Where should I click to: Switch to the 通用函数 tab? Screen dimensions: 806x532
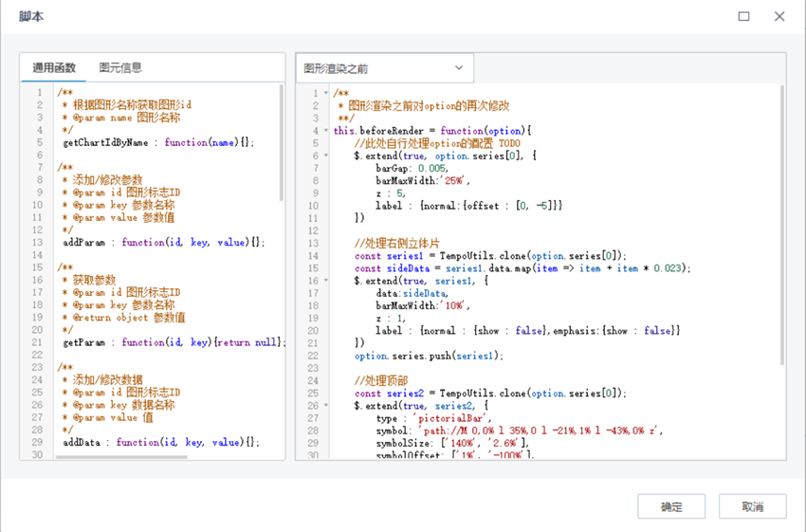click(x=54, y=67)
